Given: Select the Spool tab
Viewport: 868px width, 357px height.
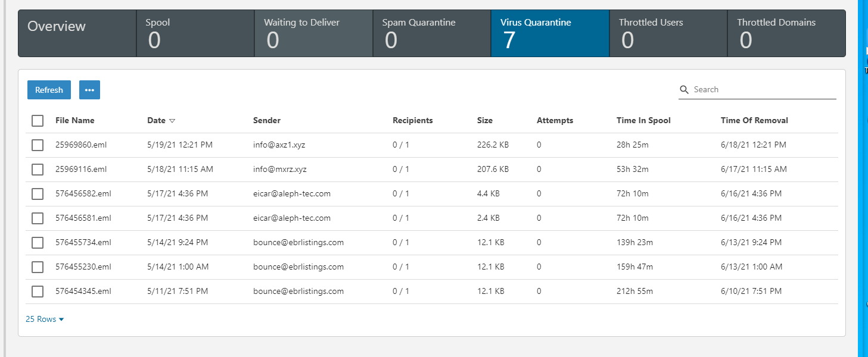Looking at the screenshot, I should [195, 33].
